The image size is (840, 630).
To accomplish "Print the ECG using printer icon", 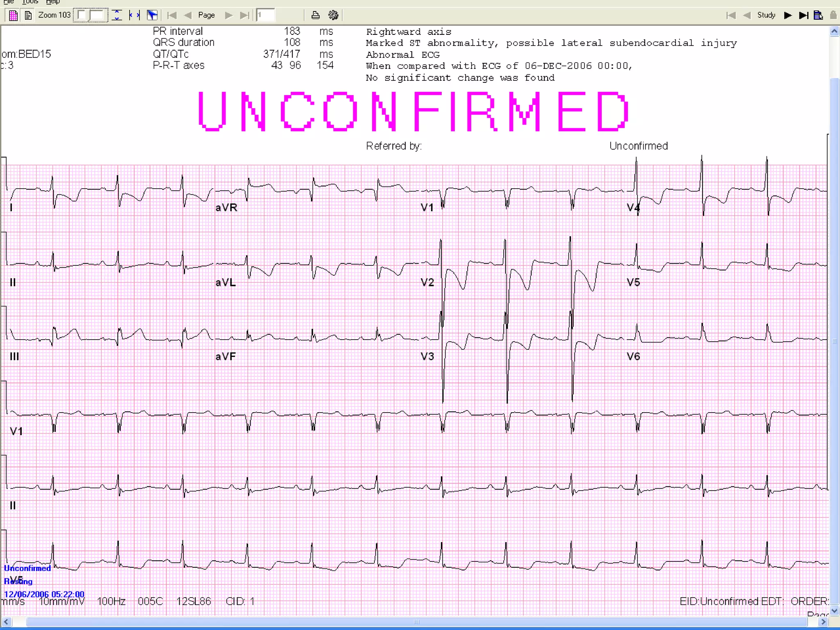I will click(x=315, y=16).
